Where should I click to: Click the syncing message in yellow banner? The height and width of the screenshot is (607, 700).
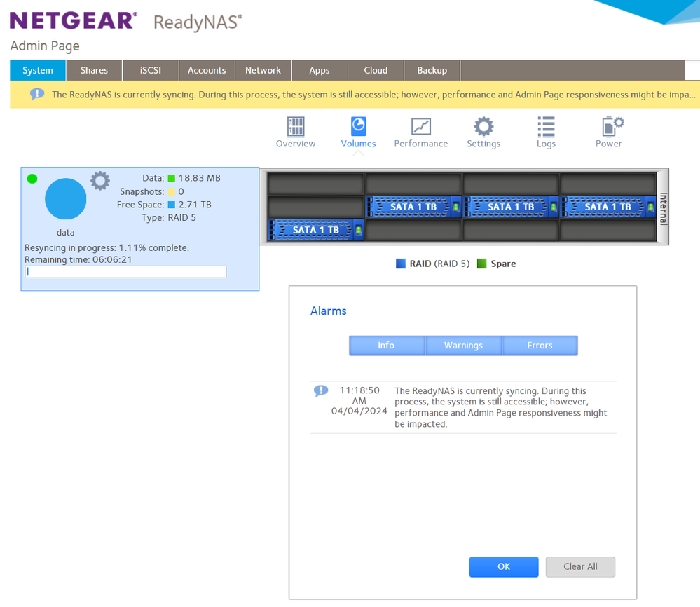(x=373, y=95)
